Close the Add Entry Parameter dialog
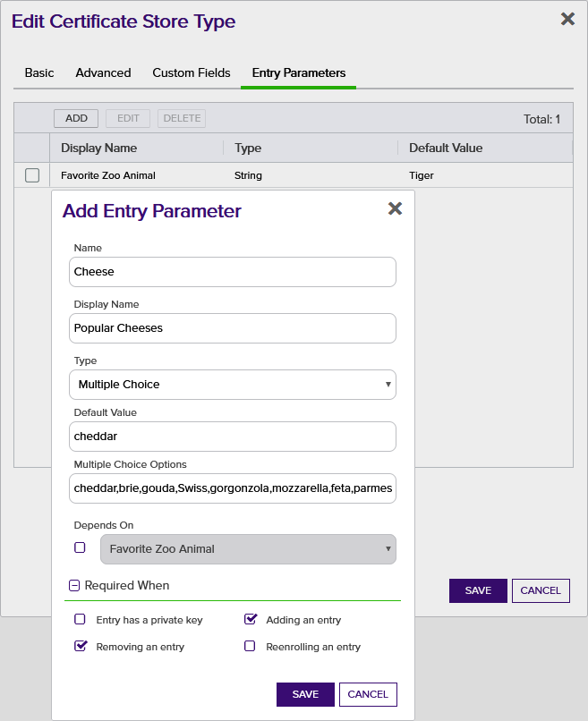The height and width of the screenshot is (721, 588). (395, 208)
